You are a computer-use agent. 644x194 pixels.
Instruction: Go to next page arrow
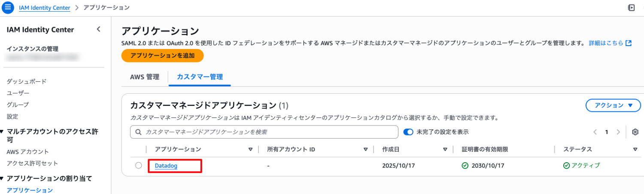[x=618, y=132]
